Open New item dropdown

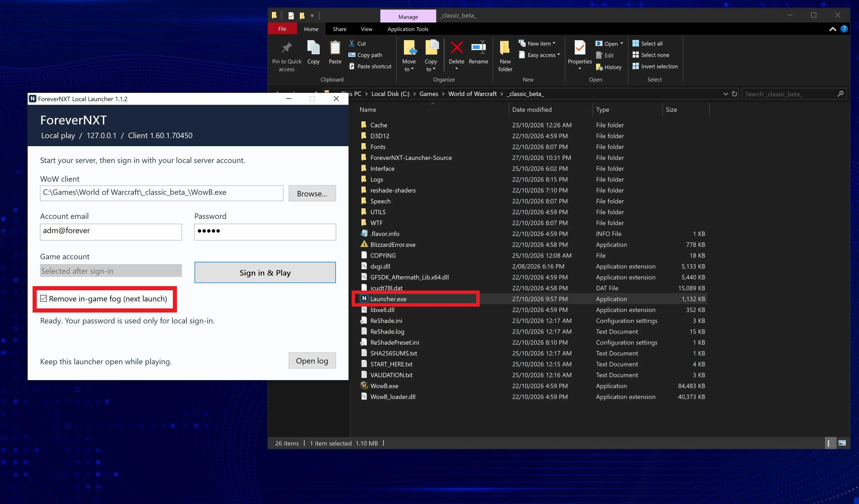(537, 43)
